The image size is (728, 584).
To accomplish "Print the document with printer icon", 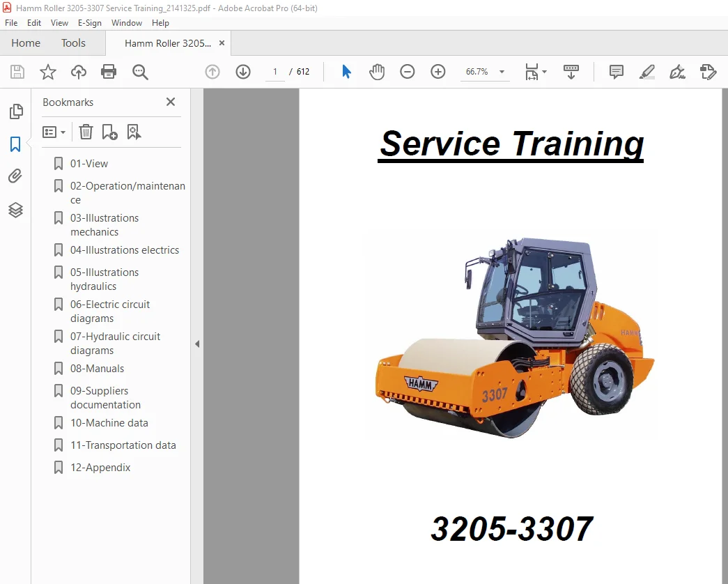I will coord(109,72).
